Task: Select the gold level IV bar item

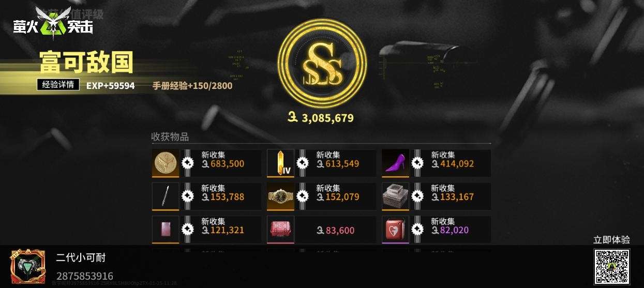Action: pos(280,163)
